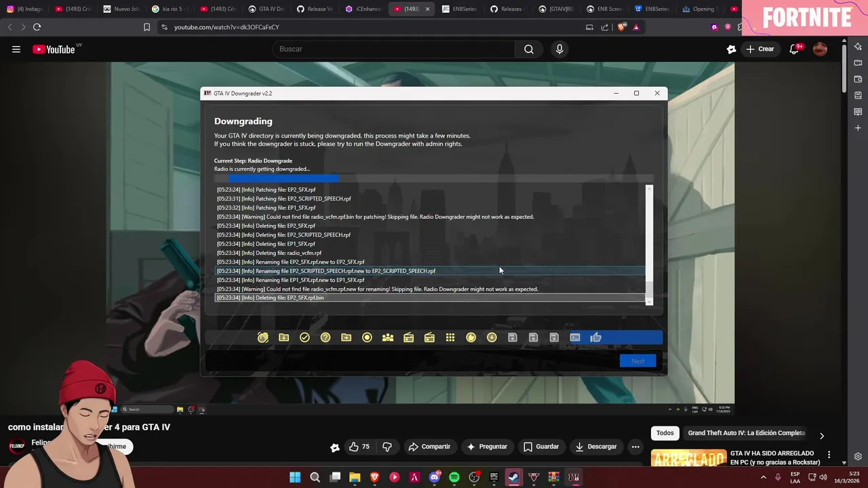Open Steam from the taskbar
868x488 pixels.
pyautogui.click(x=514, y=477)
